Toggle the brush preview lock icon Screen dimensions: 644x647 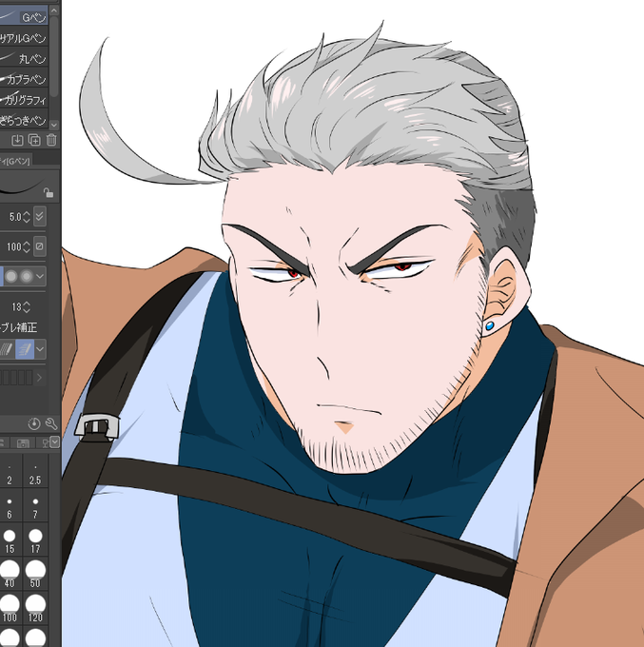pos(49,193)
